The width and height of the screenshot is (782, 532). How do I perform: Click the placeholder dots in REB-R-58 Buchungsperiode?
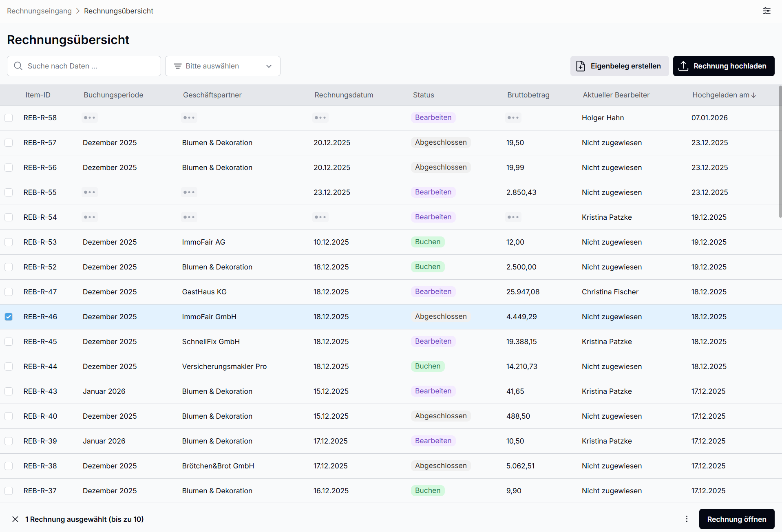89,118
